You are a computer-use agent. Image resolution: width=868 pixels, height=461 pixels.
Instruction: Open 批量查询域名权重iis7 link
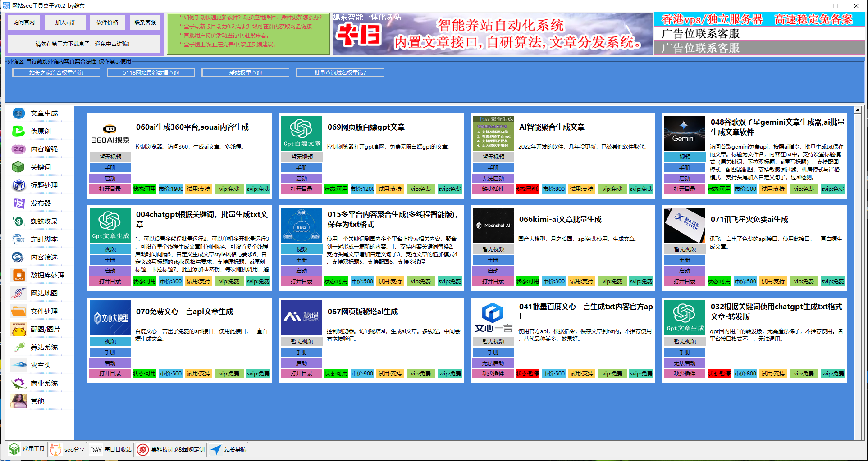point(340,72)
